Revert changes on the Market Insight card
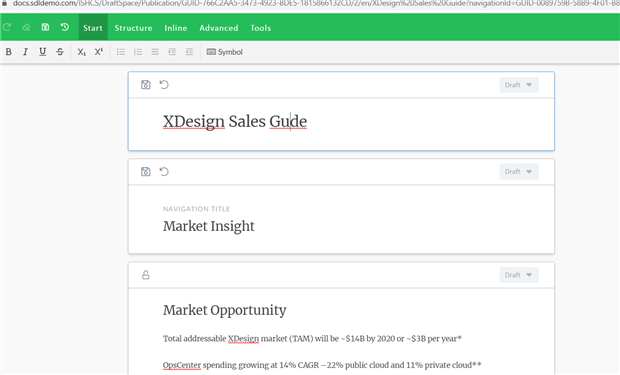 [164, 172]
